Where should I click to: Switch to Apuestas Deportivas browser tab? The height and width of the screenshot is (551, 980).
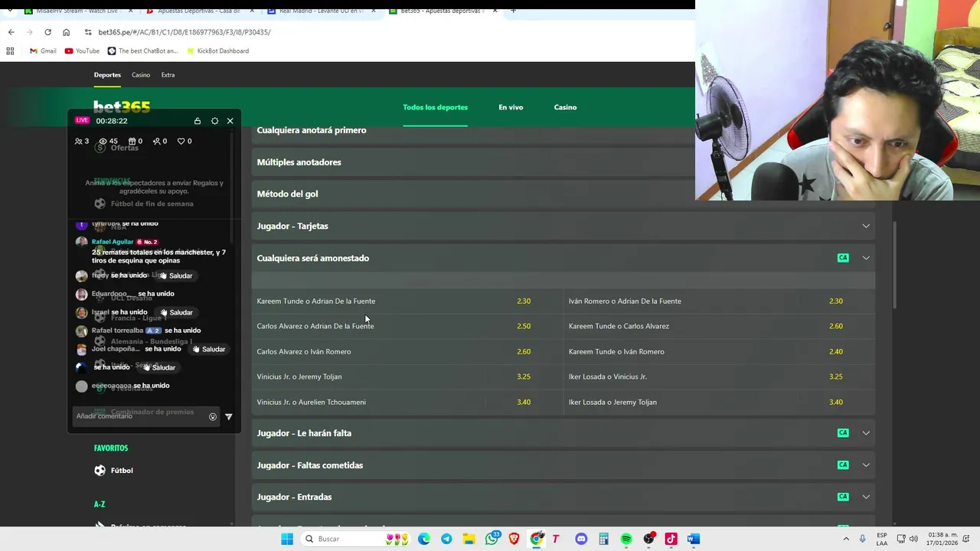[199, 11]
